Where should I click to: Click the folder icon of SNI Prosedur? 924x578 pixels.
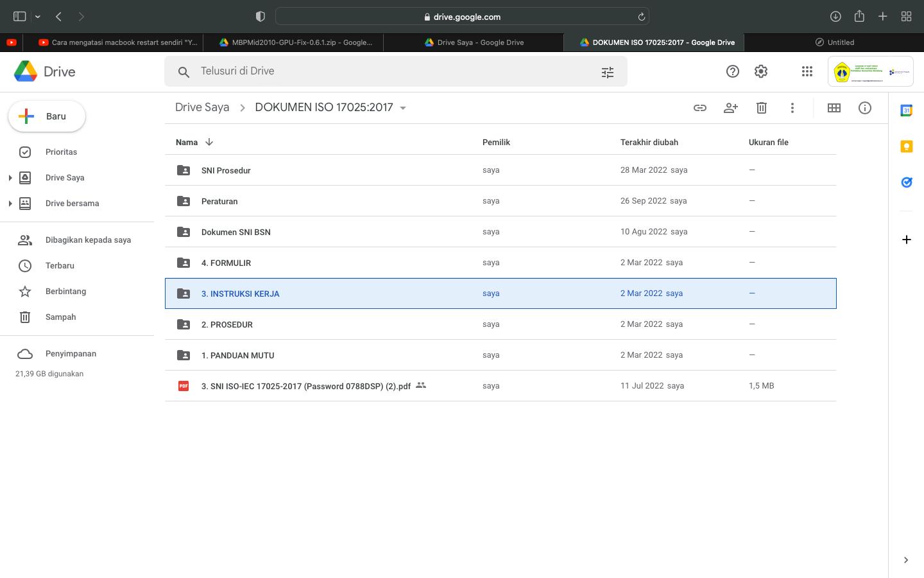pyautogui.click(x=184, y=170)
